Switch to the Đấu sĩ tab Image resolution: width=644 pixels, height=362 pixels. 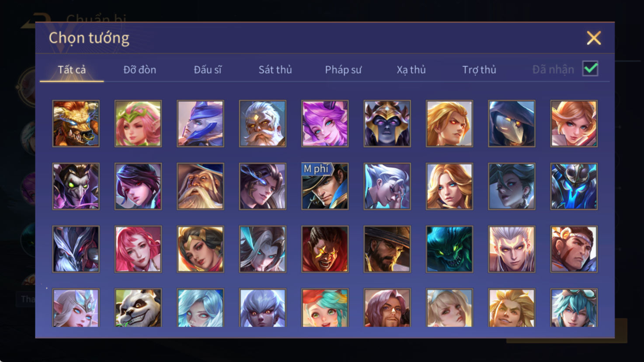[x=208, y=69]
